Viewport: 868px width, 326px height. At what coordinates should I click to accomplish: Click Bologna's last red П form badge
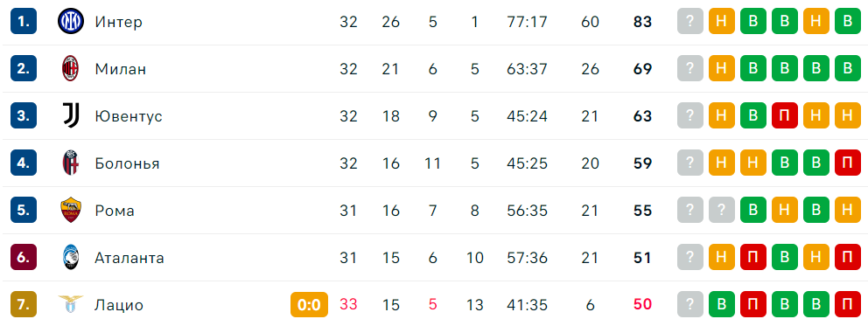point(848,163)
